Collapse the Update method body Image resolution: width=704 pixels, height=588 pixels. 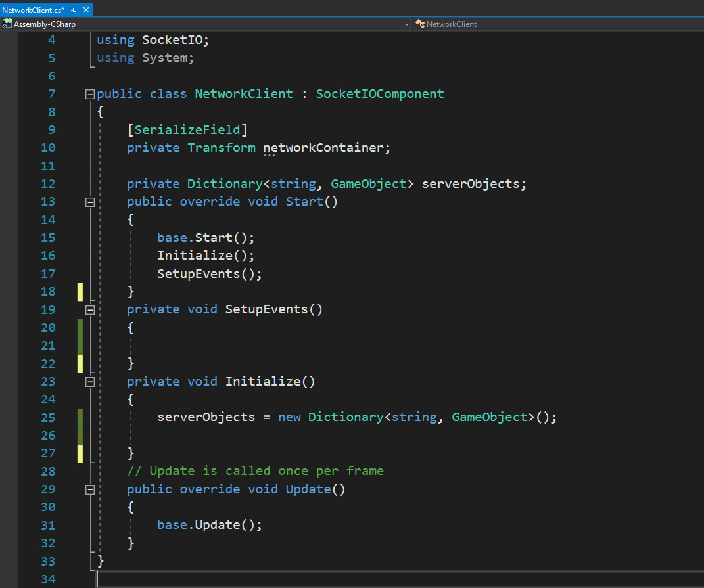point(89,489)
